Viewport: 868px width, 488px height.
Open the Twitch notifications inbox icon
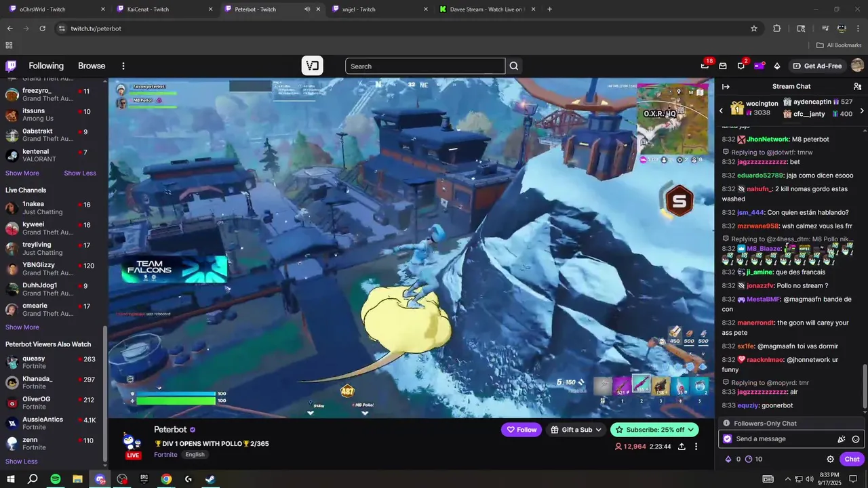[723, 66]
